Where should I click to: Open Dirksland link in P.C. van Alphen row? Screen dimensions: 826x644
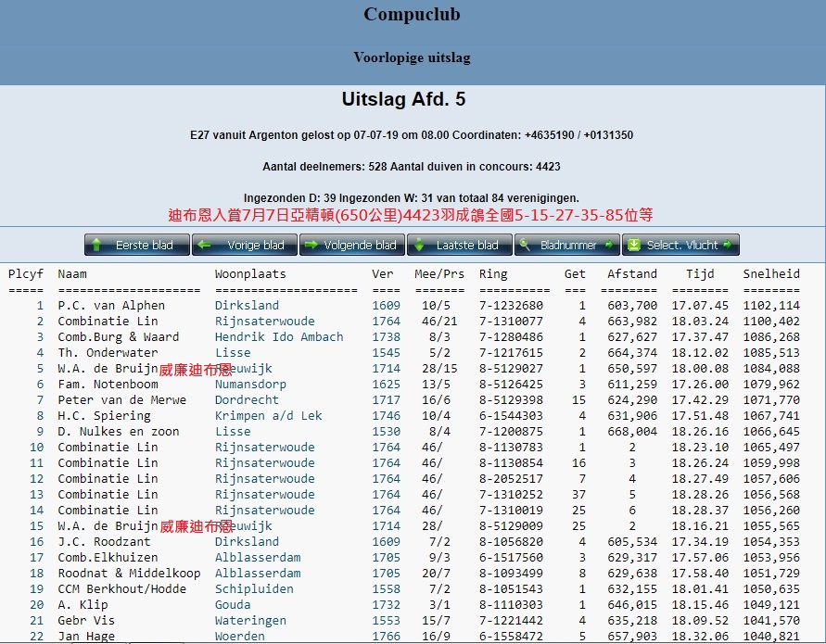(247, 306)
